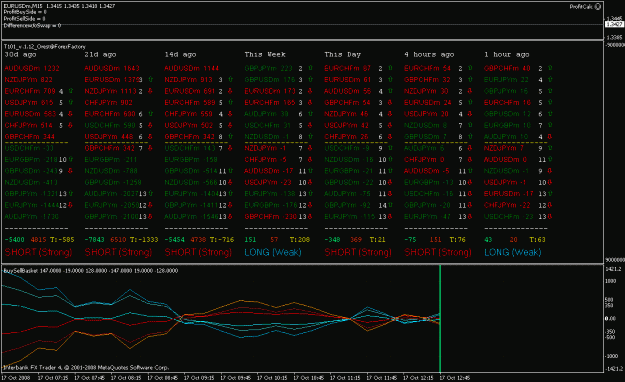
Task: Click the "CHFJPYm 902" row
Action: [108, 102]
